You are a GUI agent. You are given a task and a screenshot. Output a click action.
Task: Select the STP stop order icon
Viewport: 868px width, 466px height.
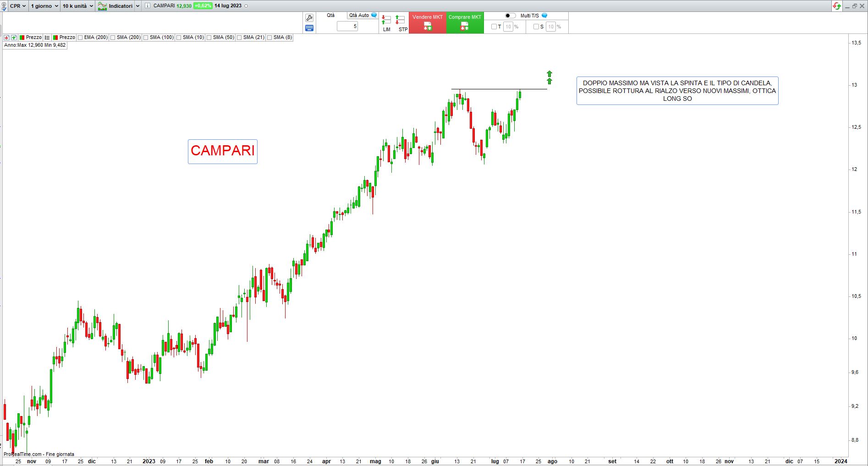(x=401, y=23)
